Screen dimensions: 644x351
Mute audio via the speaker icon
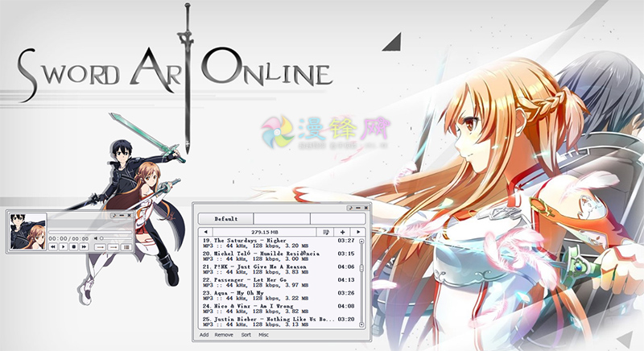point(96,238)
